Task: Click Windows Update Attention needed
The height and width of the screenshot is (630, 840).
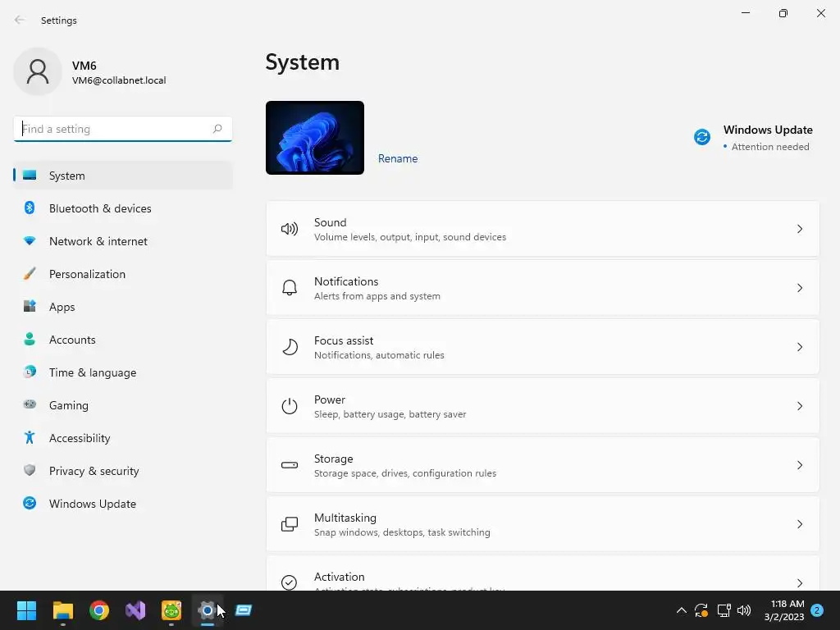Action: pos(755,138)
